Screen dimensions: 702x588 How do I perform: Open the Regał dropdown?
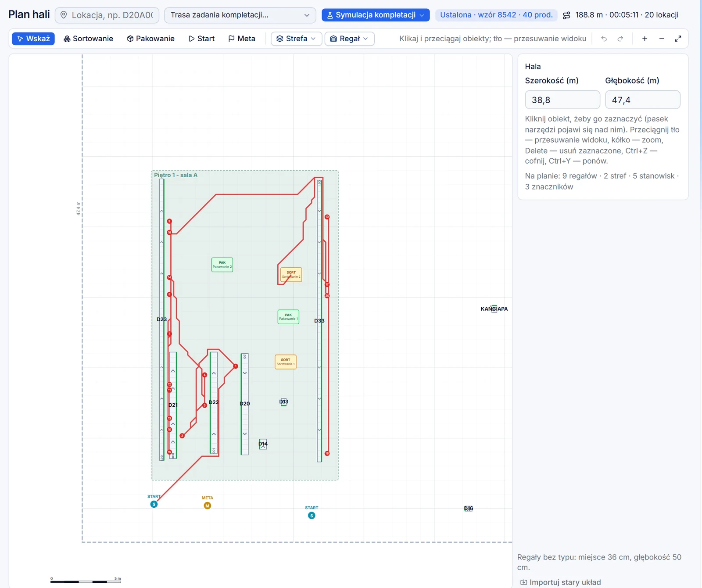click(349, 39)
